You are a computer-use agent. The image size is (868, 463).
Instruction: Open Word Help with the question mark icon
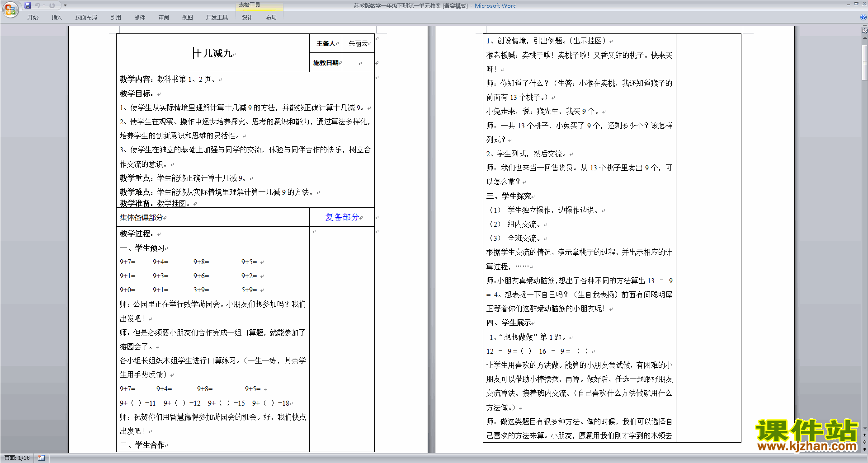863,17
